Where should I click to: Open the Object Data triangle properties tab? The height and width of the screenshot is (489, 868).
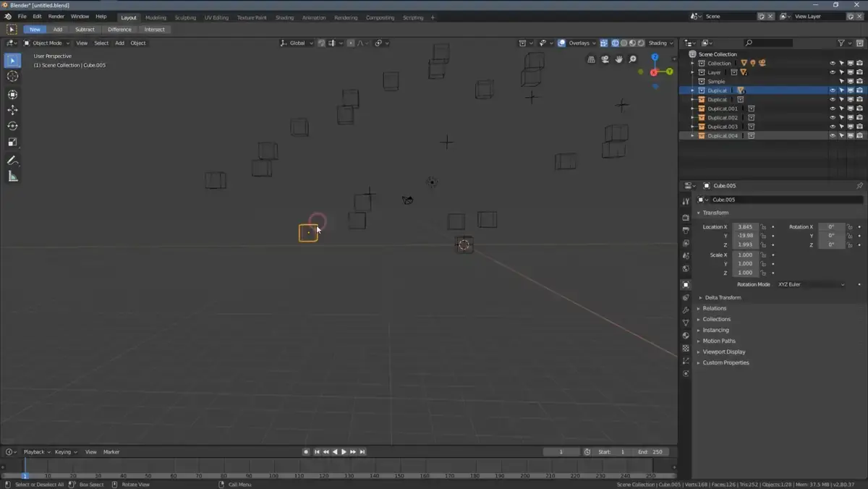click(686, 323)
